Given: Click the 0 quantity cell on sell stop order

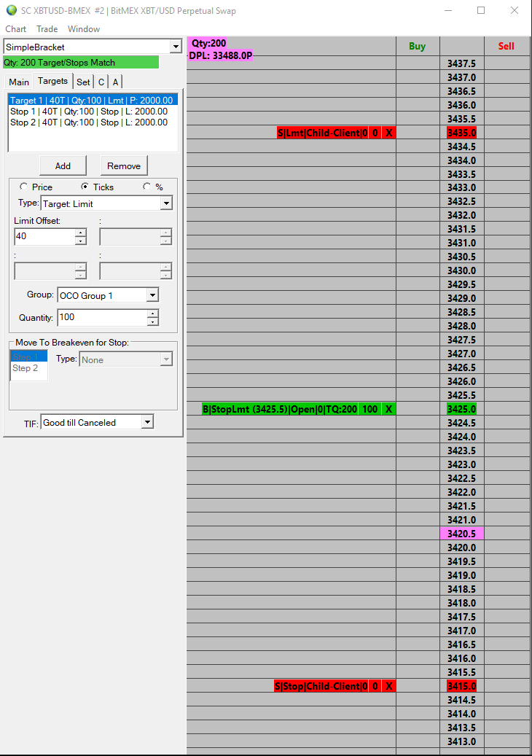Looking at the screenshot, I should (x=375, y=686).
